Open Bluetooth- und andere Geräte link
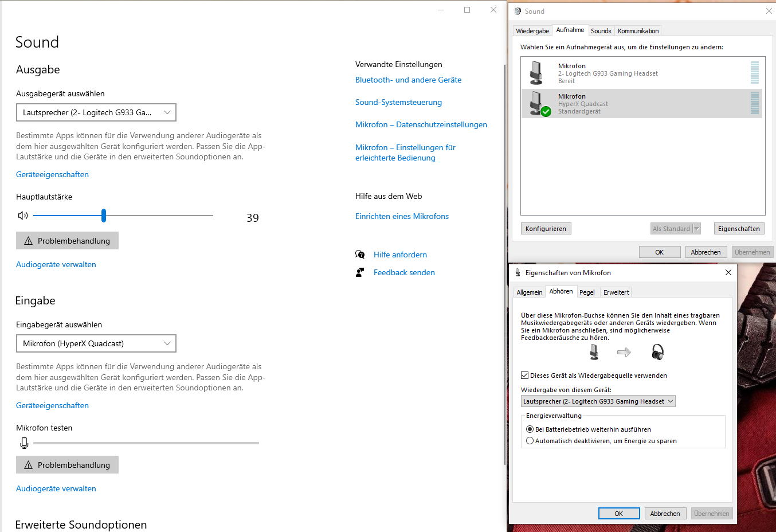776x532 pixels. coord(408,80)
